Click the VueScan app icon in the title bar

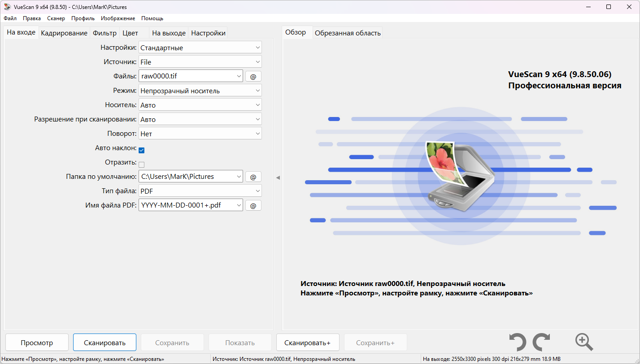(x=7, y=7)
